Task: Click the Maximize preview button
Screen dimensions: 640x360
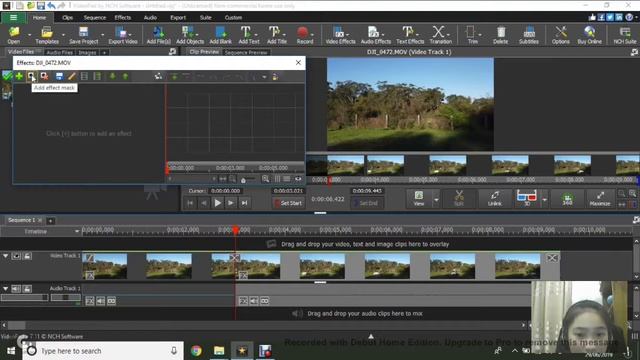Action: tap(600, 198)
